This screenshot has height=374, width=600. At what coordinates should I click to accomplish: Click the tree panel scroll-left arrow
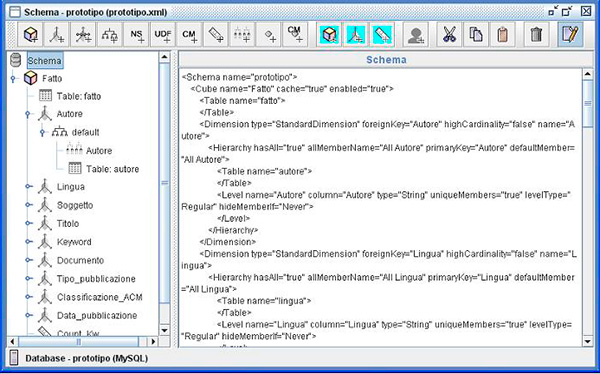coord(12,341)
